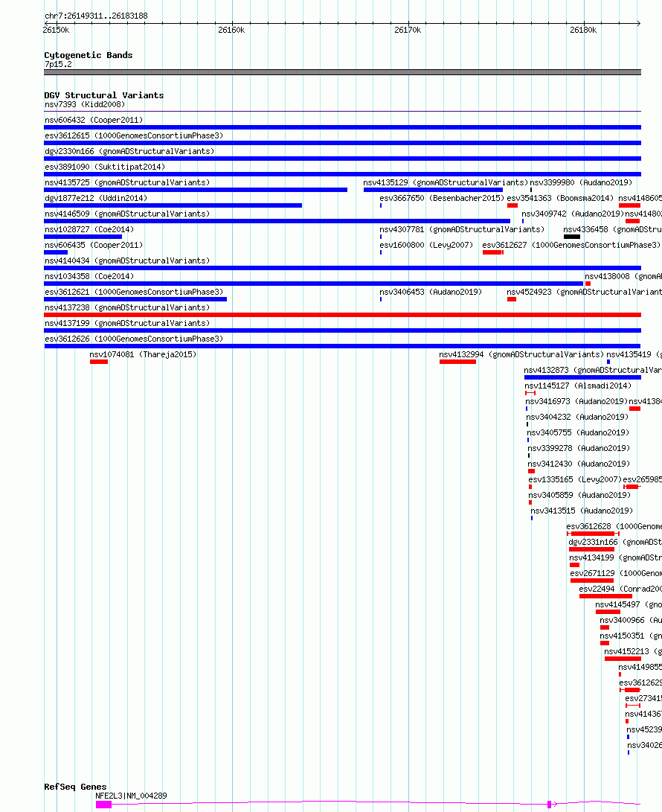The image size is (662, 812).
Task: Select the magenta NFE2L3 first exon block
Action: (103, 805)
